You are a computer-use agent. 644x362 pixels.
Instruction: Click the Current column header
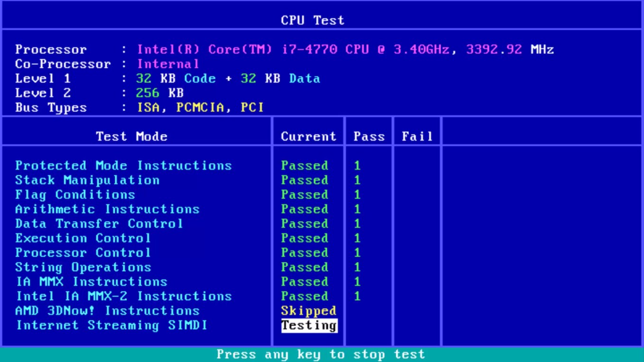tap(308, 136)
